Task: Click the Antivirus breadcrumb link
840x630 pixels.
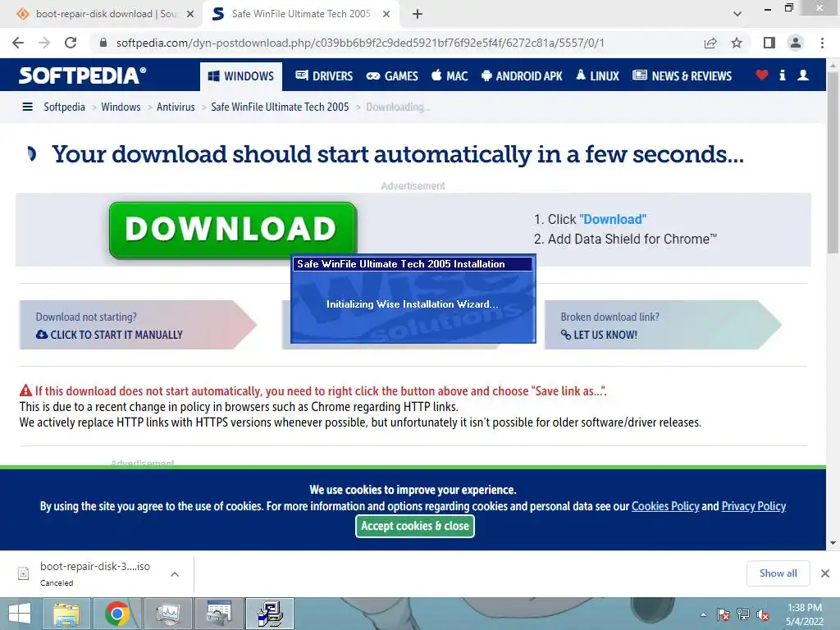Action: (x=176, y=107)
